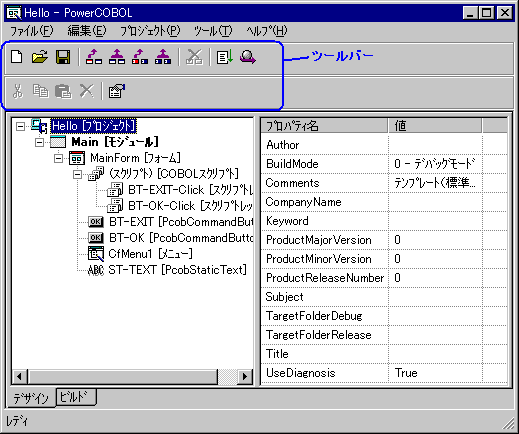The image size is (519, 434).
Task: Select the BT-OK-Click script item
Action: tap(190, 206)
